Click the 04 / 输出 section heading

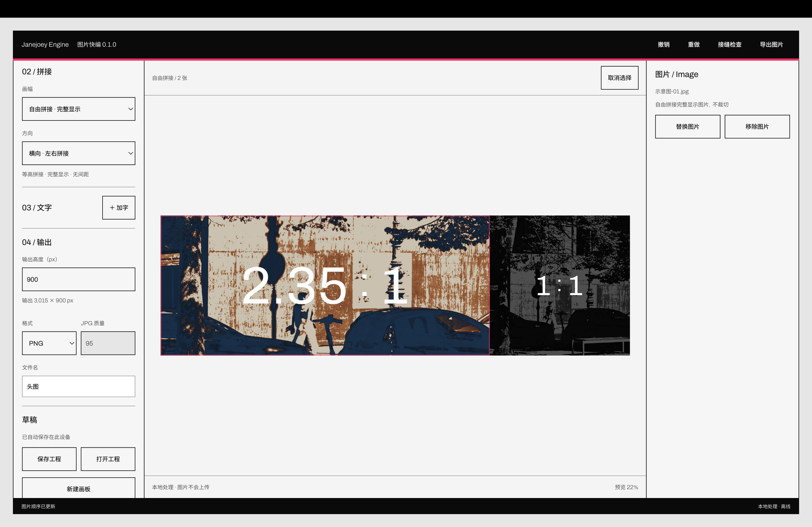click(x=37, y=242)
